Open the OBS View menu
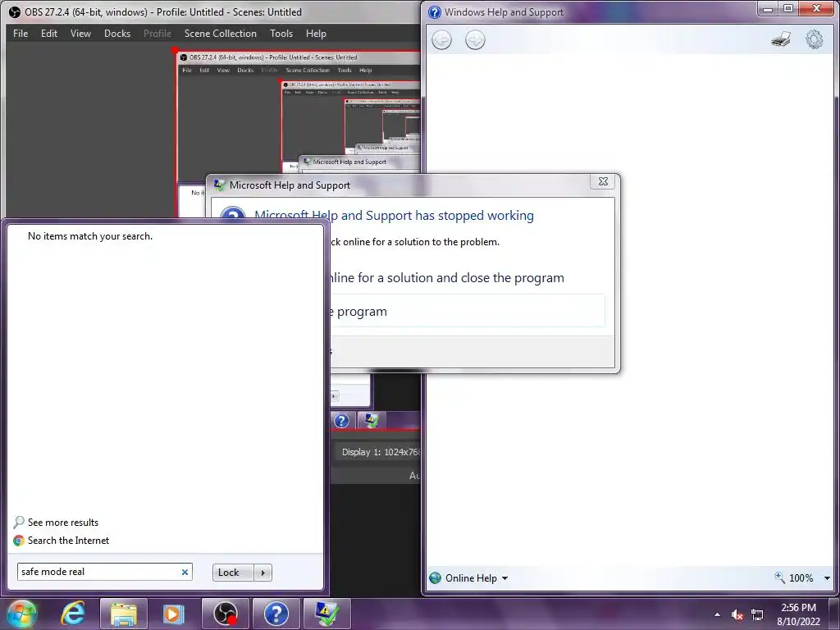The height and width of the screenshot is (630, 840). [x=80, y=33]
